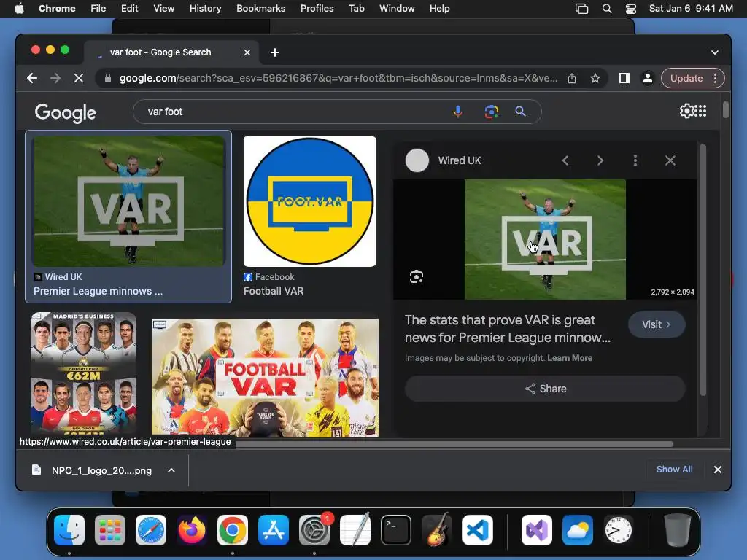Open the Bookmarks menu
Image resolution: width=747 pixels, height=560 pixels.
260,8
